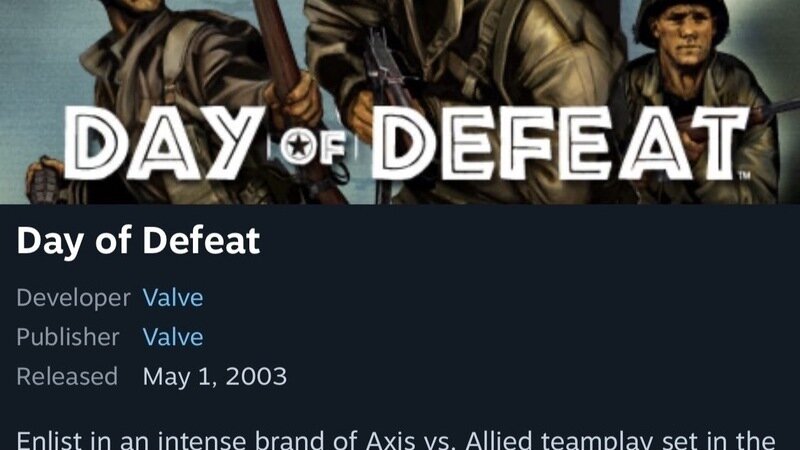Click the word DEFEAT in the logo

pos(560,144)
